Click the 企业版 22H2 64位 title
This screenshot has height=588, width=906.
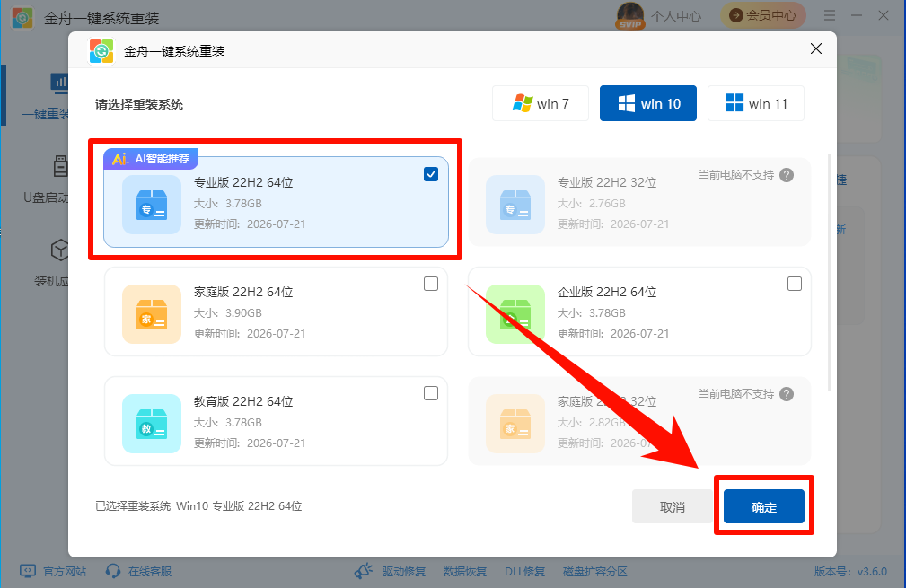pyautogui.click(x=607, y=292)
